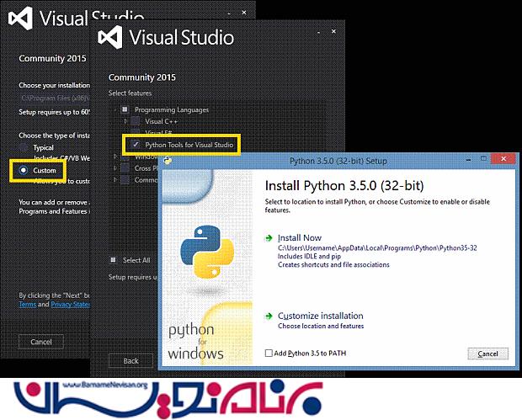522x420 pixels.
Task: Close the back Visual Studio installer window
Action: [x=244, y=13]
